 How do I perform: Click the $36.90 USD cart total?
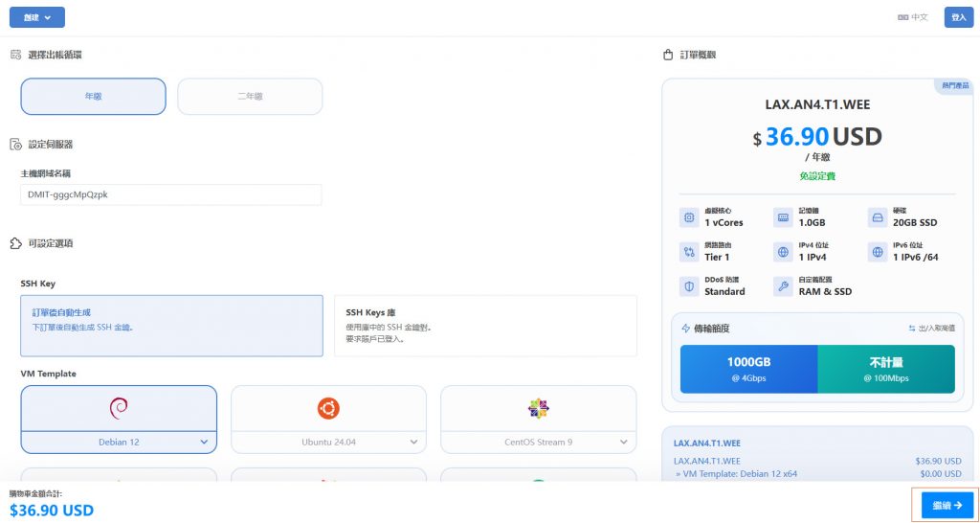pos(52,510)
